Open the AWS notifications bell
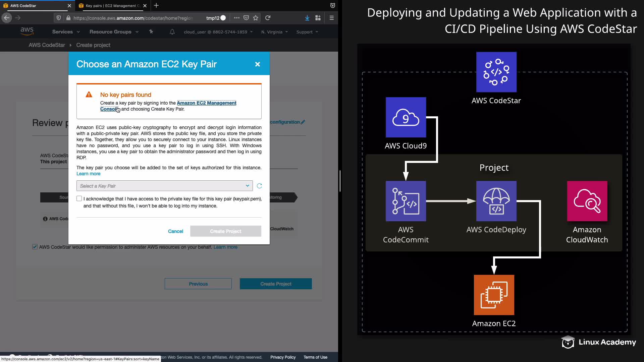 click(172, 32)
